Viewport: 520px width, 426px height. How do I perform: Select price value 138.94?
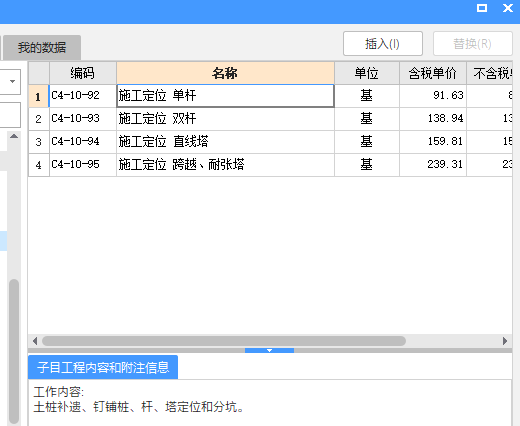[446, 118]
